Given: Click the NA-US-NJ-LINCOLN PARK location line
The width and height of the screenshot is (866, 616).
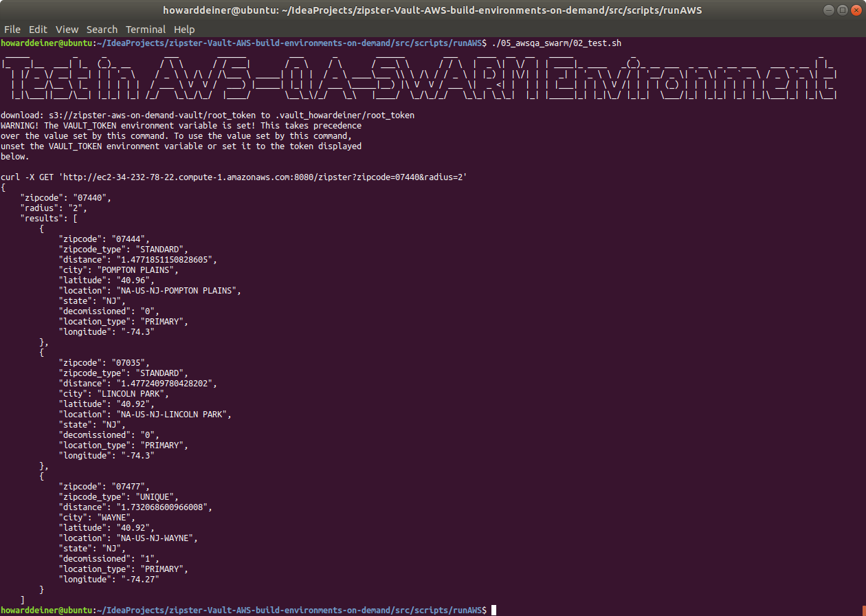Looking at the screenshot, I should [x=145, y=415].
